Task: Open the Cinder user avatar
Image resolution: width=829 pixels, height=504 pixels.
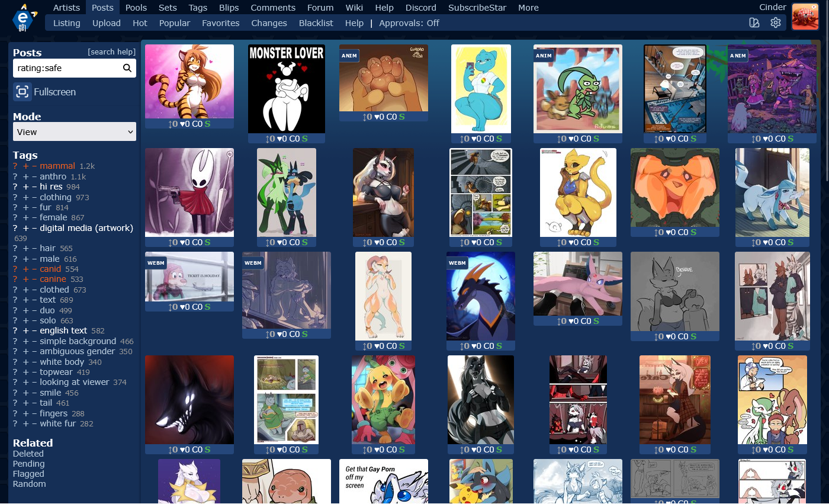Action: click(805, 16)
